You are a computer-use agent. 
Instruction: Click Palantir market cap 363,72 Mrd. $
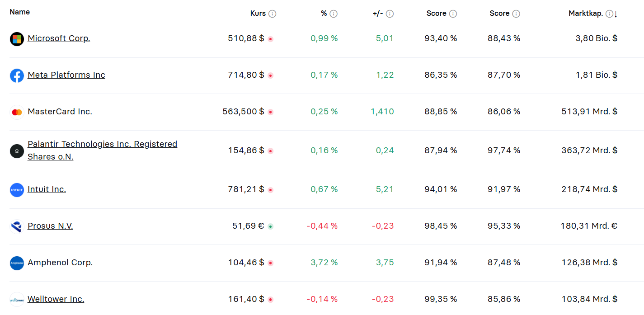coord(589,150)
